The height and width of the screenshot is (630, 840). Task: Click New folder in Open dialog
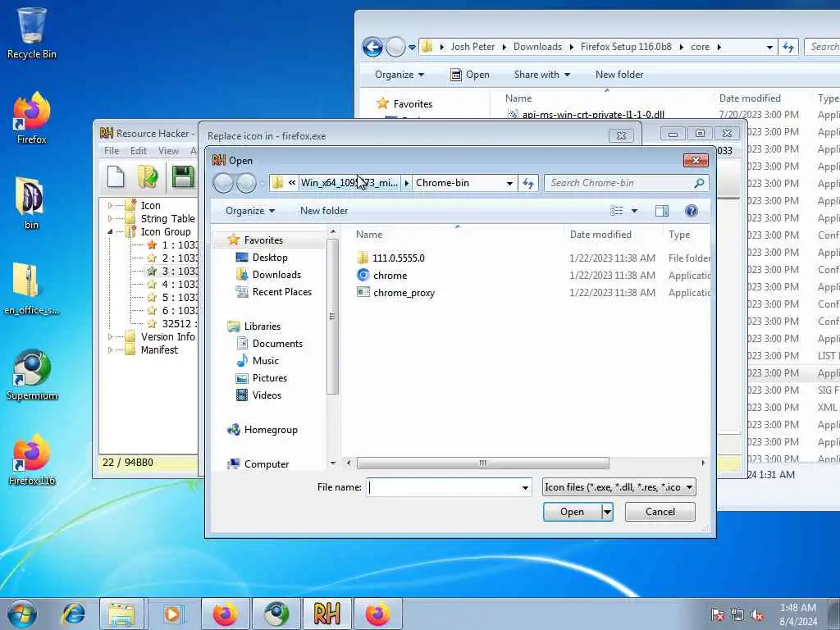[x=323, y=211]
